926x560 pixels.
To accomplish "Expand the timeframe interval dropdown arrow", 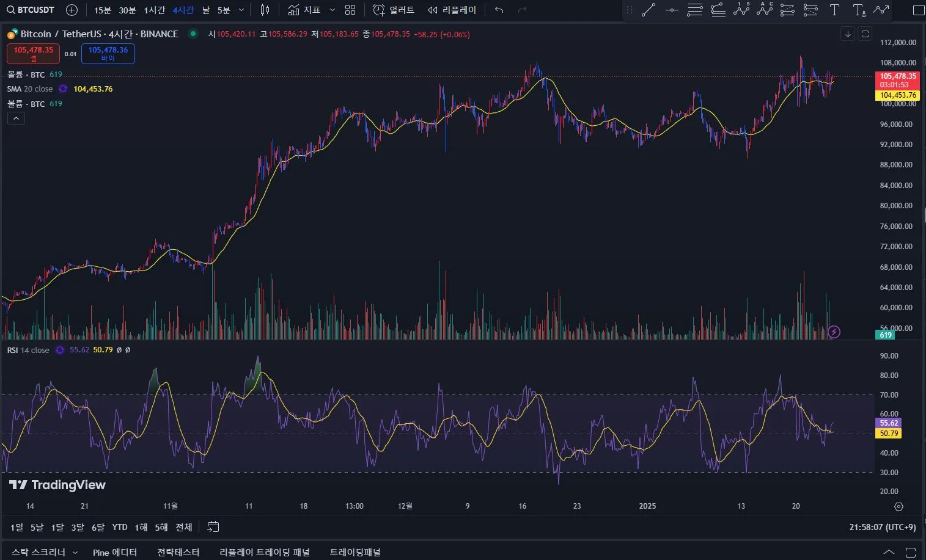I will pos(241,10).
